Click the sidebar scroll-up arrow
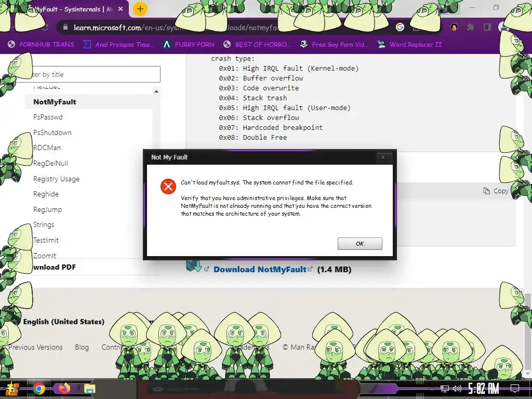532x399 pixels. [156, 91]
